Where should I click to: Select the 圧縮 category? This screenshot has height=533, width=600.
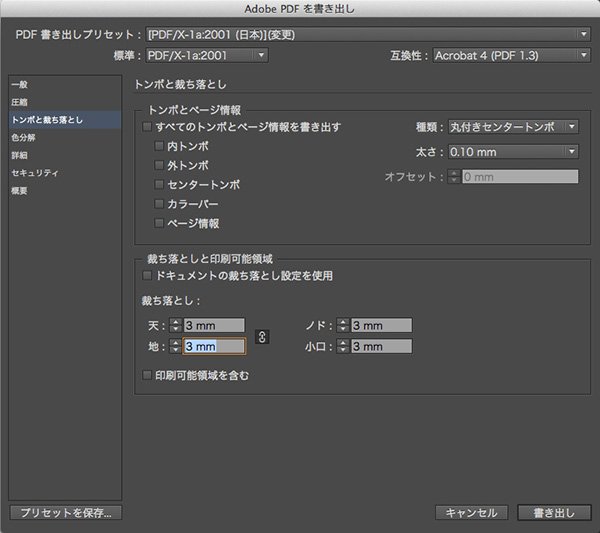click(x=65, y=102)
